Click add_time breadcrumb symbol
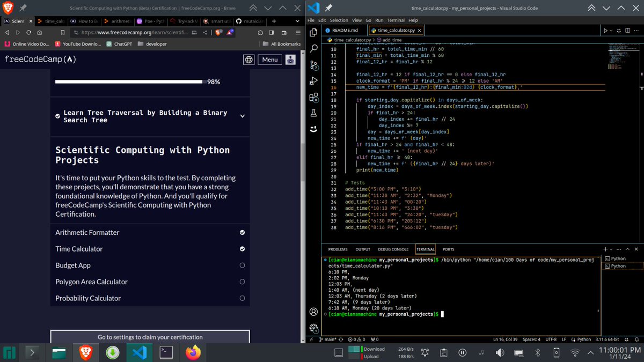 390,40
